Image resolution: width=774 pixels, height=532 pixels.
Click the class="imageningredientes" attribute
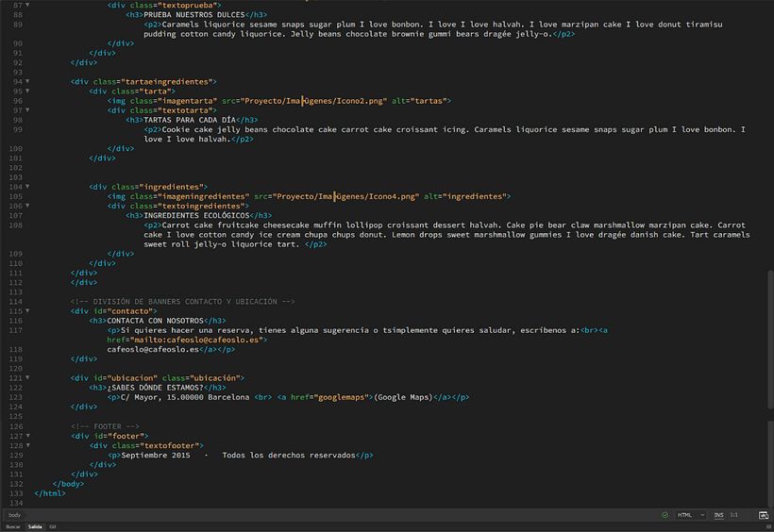190,196
